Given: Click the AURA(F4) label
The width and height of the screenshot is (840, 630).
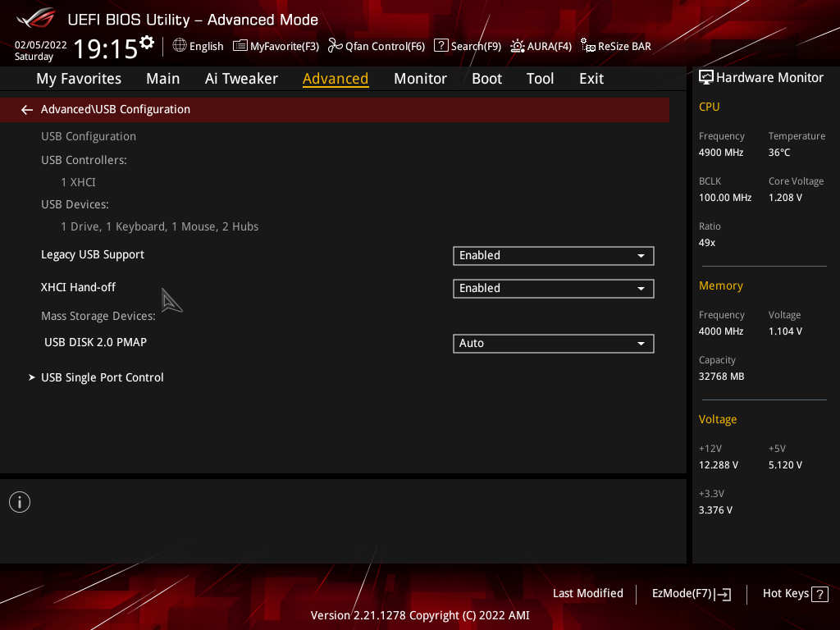Looking at the screenshot, I should [549, 46].
